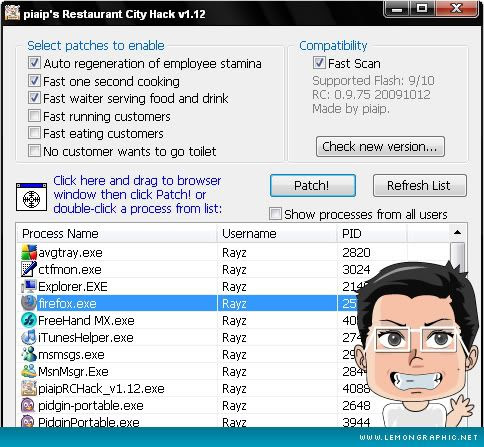Image resolution: width=484 pixels, height=447 pixels.
Task: Select the pidgin-portable.exe bird icon
Action: [28, 405]
